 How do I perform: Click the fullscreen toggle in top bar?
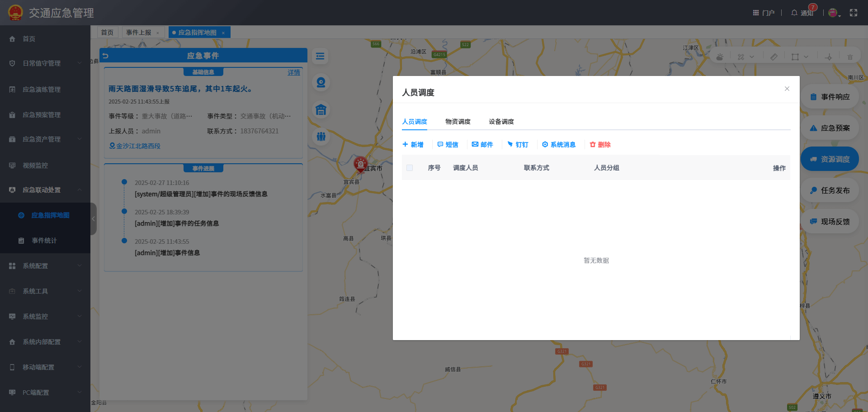coord(854,12)
